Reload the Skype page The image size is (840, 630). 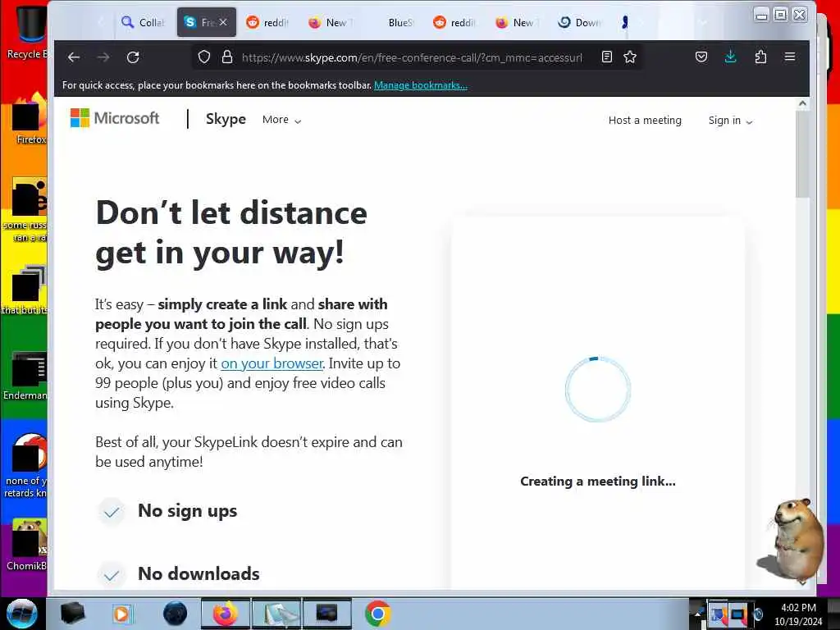click(x=133, y=57)
